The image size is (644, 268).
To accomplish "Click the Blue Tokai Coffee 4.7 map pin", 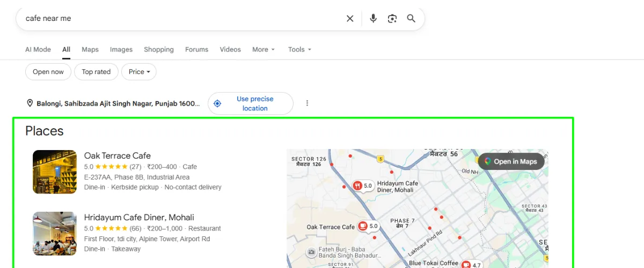I will point(472,265).
